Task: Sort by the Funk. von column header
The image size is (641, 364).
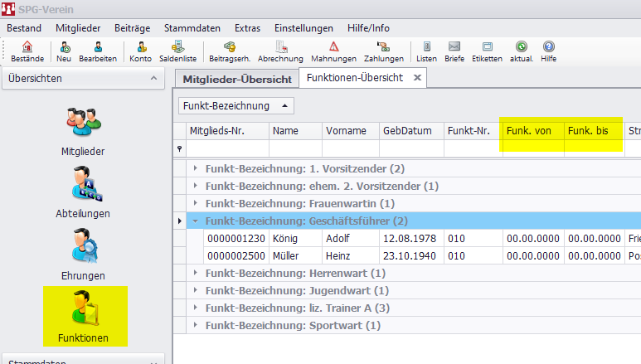Action: 530,131
